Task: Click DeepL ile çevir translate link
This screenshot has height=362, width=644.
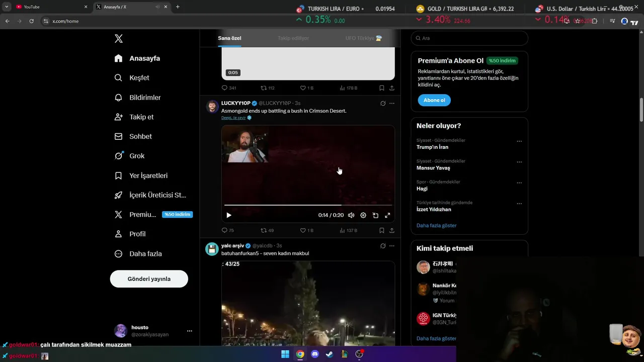Action: pos(233,118)
